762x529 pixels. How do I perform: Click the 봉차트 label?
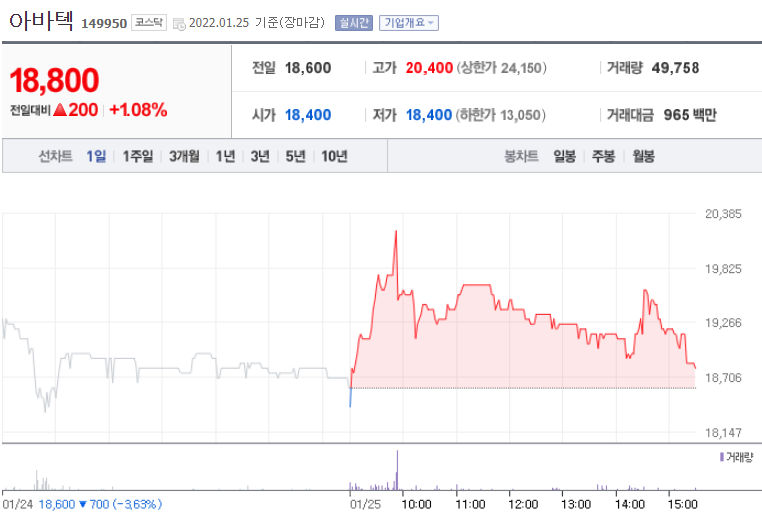tap(521, 156)
